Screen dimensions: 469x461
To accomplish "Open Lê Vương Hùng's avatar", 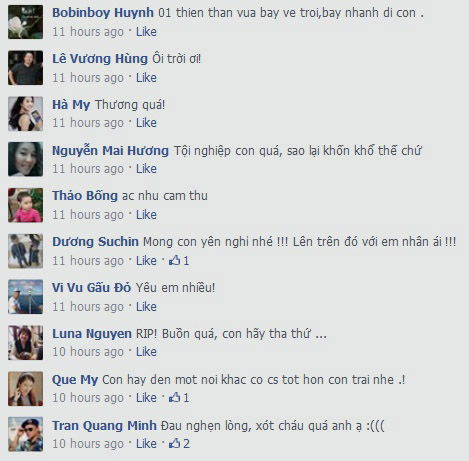I will (25, 68).
